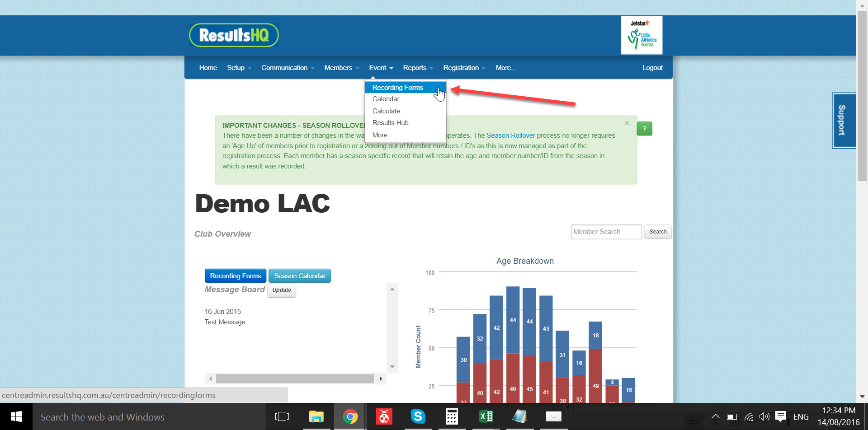The width and height of the screenshot is (868, 430).
Task: Click the page vertical scrollbar thumb
Action: coord(862,95)
